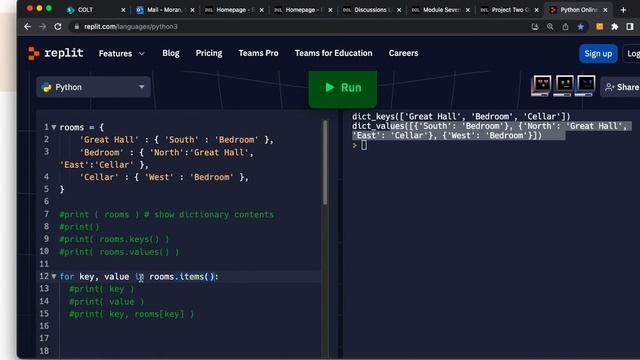Select the neutral-face computer avatar
This screenshot has height=360, width=640.
point(564,85)
